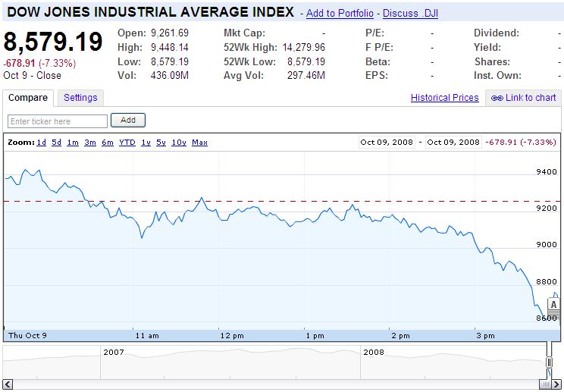Click the Inst. Own label

[x=498, y=76]
